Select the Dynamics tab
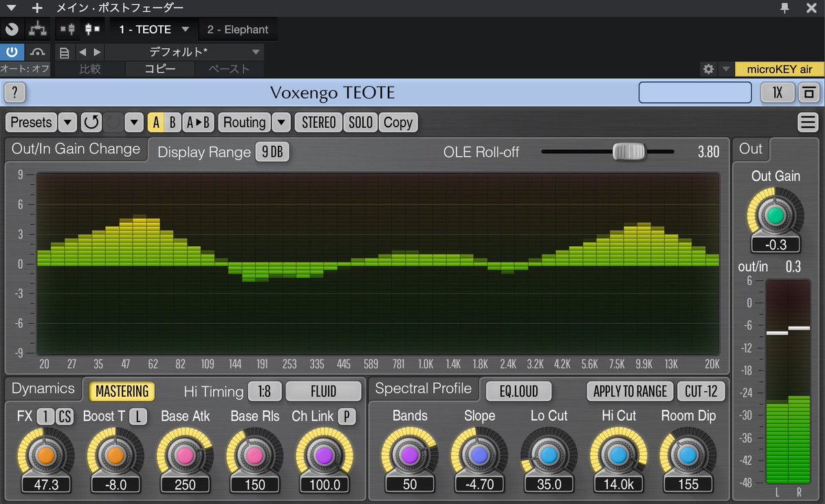The height and width of the screenshot is (504, 825). (x=43, y=388)
